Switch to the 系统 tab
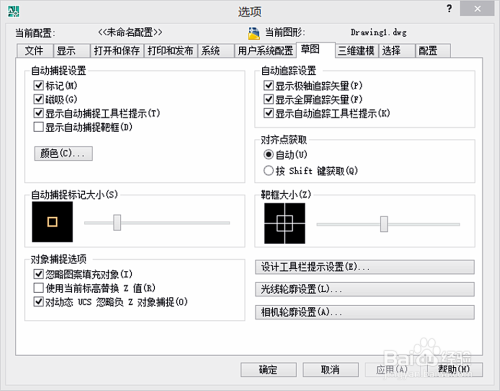The height and width of the screenshot is (391, 500). point(216,51)
